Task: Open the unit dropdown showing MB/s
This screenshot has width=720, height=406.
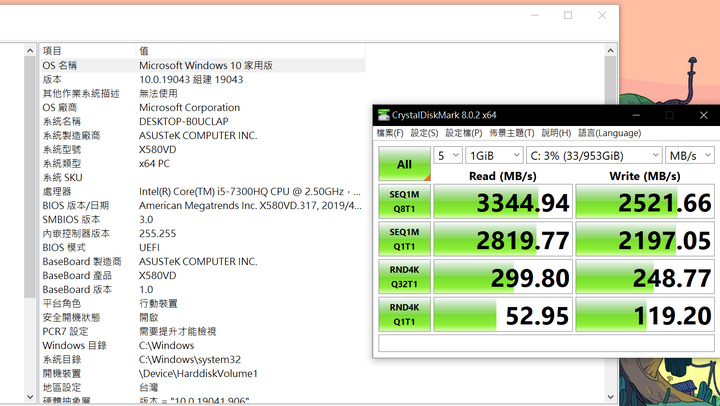Action: 690,156
